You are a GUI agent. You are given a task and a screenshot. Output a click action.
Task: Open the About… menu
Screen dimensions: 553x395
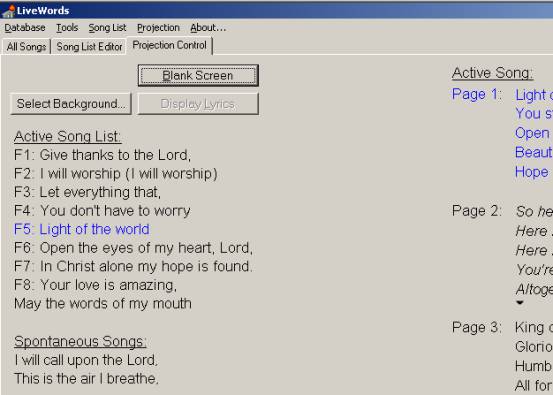coord(208,28)
